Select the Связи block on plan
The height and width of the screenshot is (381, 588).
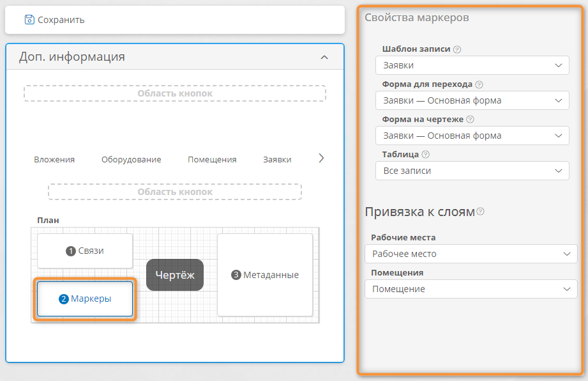coord(85,251)
